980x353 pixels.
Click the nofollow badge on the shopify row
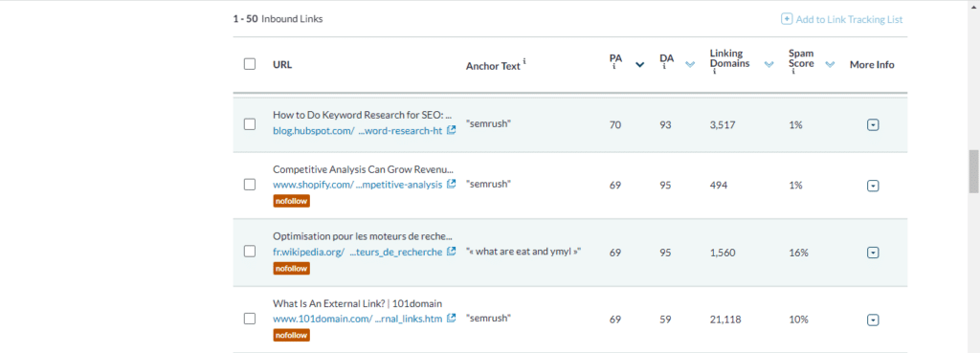[291, 201]
